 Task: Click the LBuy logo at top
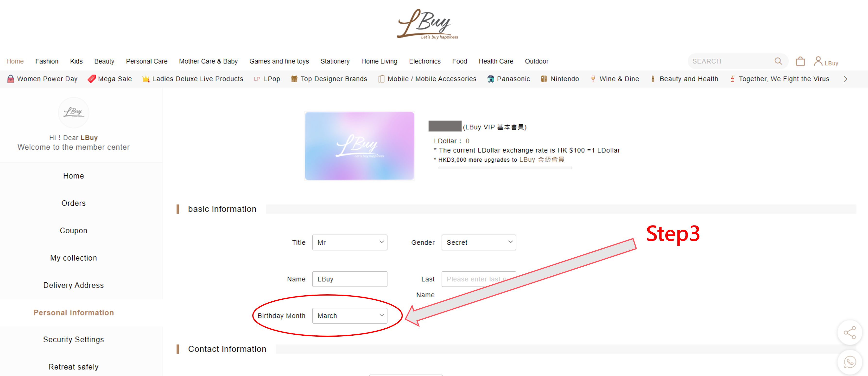click(x=428, y=24)
